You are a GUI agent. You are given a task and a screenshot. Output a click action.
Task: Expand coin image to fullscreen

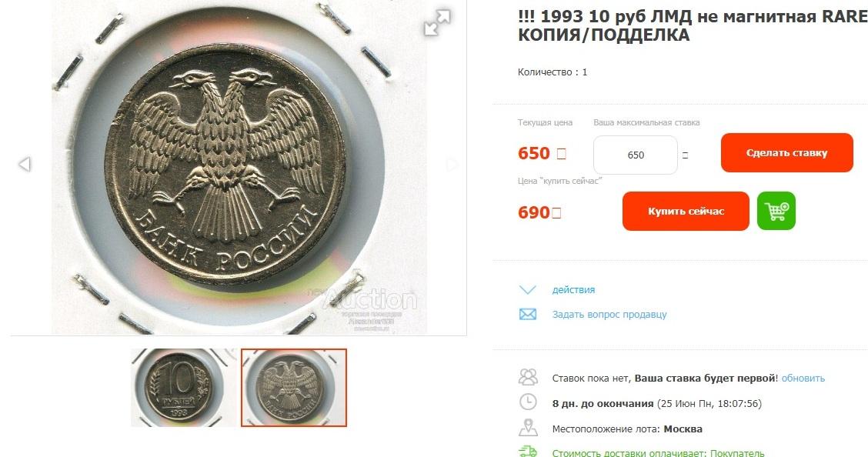pos(437,22)
